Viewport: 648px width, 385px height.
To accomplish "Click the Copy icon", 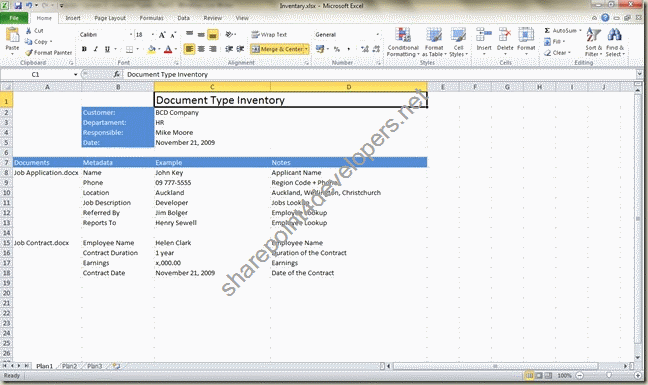I will 29,41.
